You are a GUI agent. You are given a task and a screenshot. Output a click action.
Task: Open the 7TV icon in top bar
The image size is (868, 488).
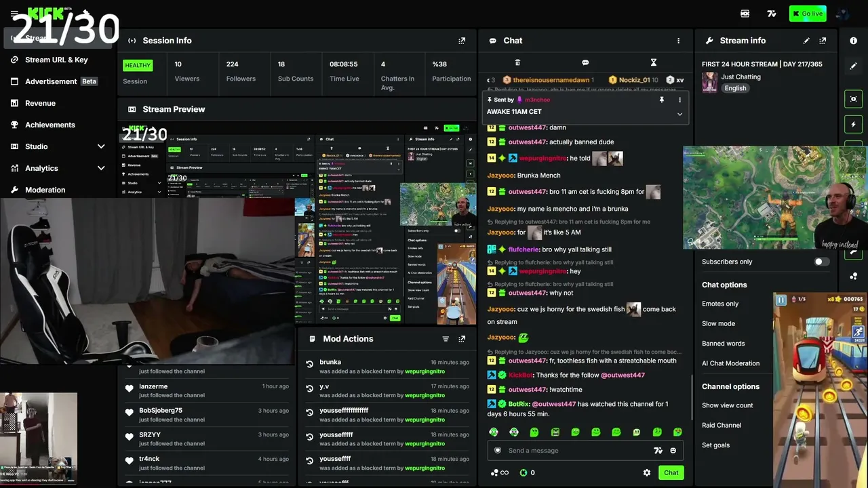pyautogui.click(x=771, y=14)
